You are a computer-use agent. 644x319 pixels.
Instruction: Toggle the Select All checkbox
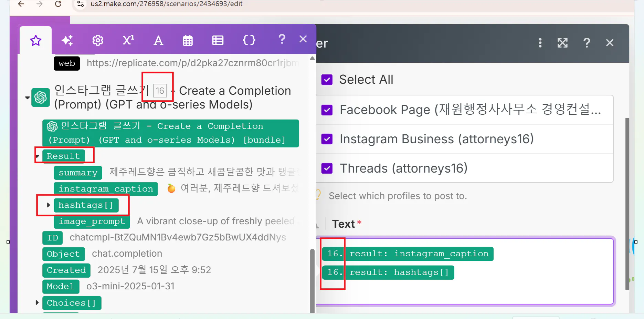pos(327,80)
